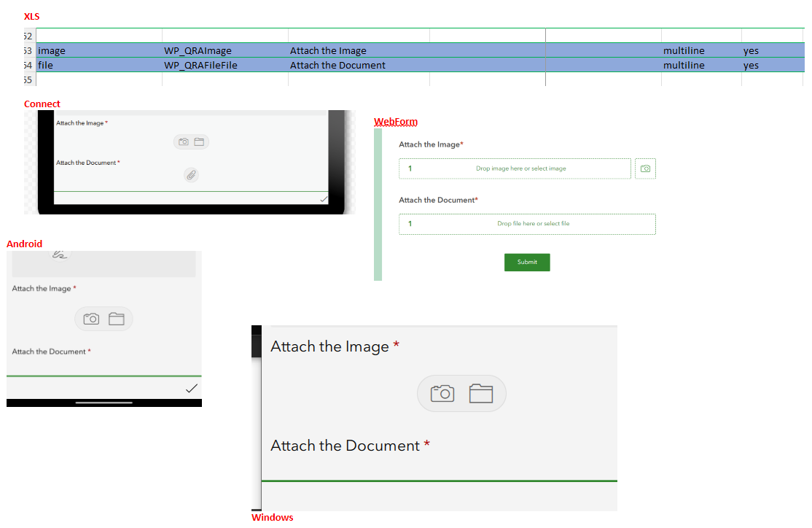This screenshot has height=528, width=812.
Task: Select the 'yes' cell in row 53
Action: click(x=773, y=50)
